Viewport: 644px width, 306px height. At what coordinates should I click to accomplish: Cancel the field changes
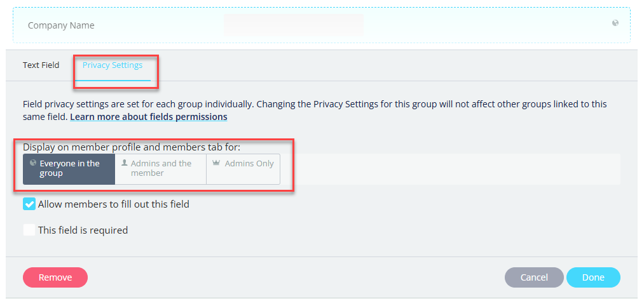pos(534,277)
